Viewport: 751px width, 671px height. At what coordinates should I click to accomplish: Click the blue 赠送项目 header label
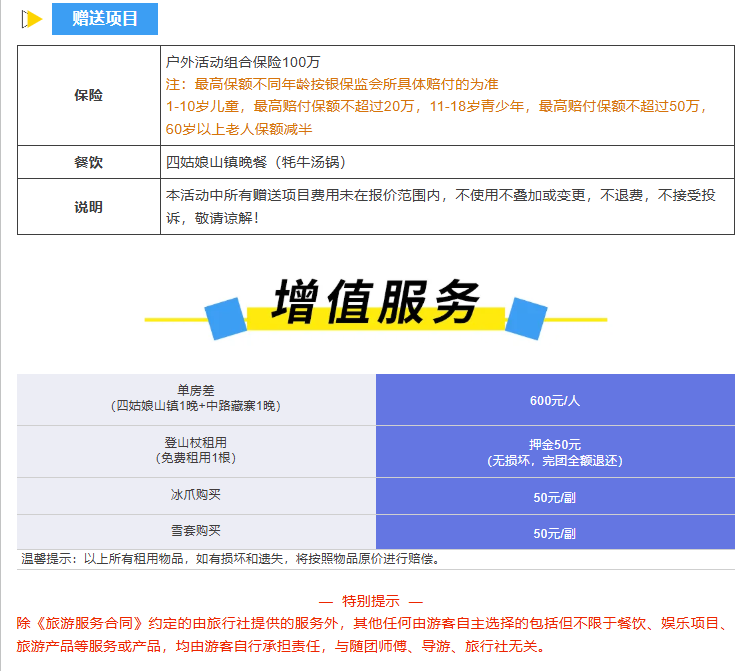(x=105, y=19)
